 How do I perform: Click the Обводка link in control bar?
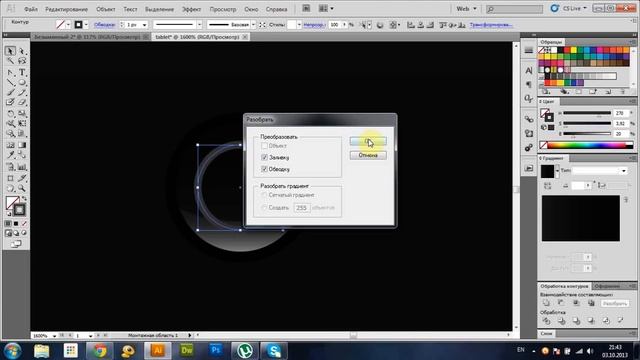104,25
